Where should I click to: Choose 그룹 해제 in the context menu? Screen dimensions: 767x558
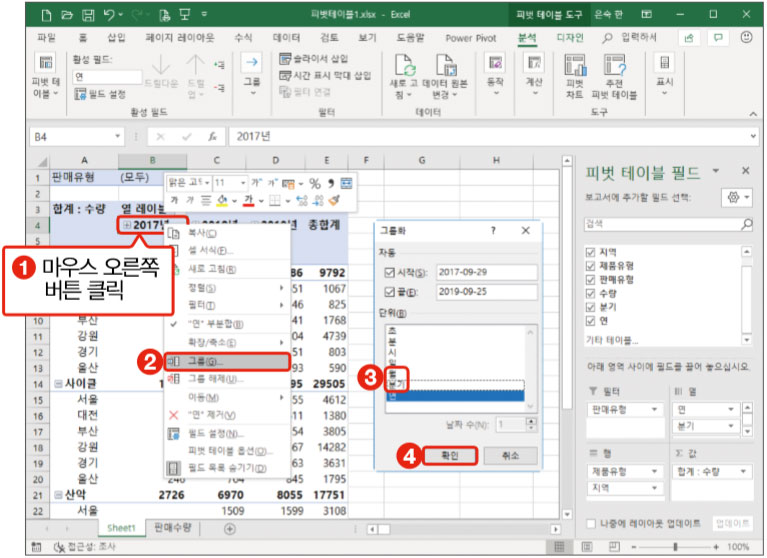pos(227,379)
